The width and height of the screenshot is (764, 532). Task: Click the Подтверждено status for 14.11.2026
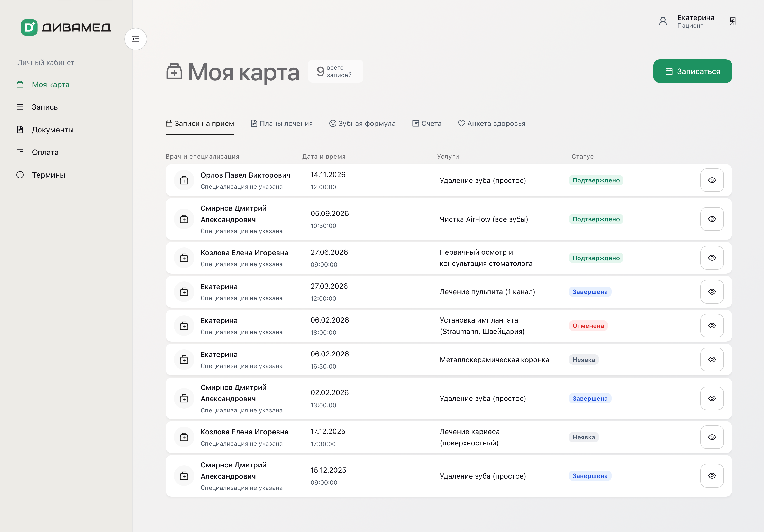(x=596, y=180)
